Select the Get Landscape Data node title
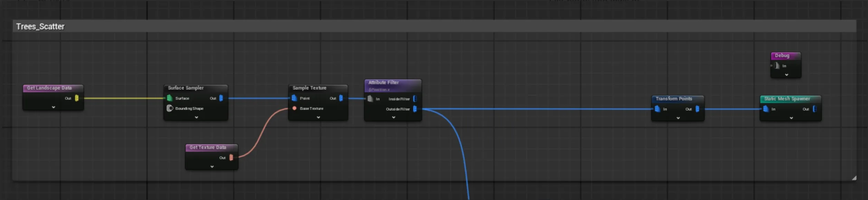The height and width of the screenshot is (200, 868). 49,88
